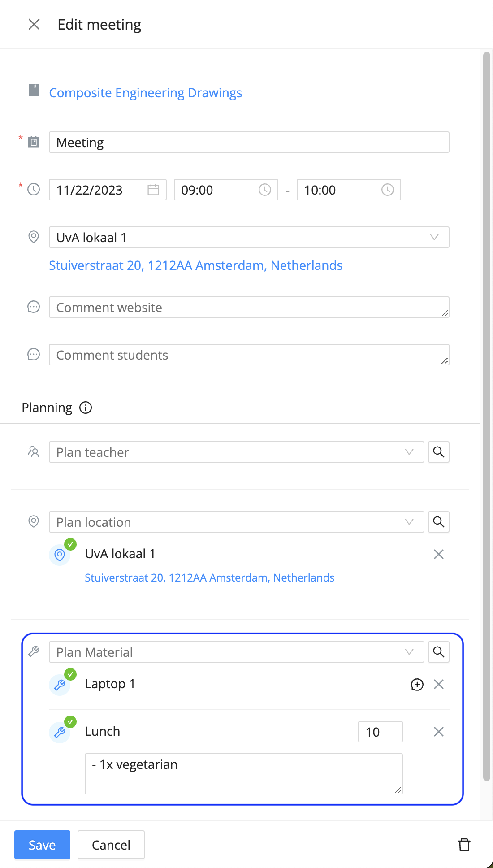Expand the Plan location dropdown
This screenshot has height=868, width=493.
236,522
